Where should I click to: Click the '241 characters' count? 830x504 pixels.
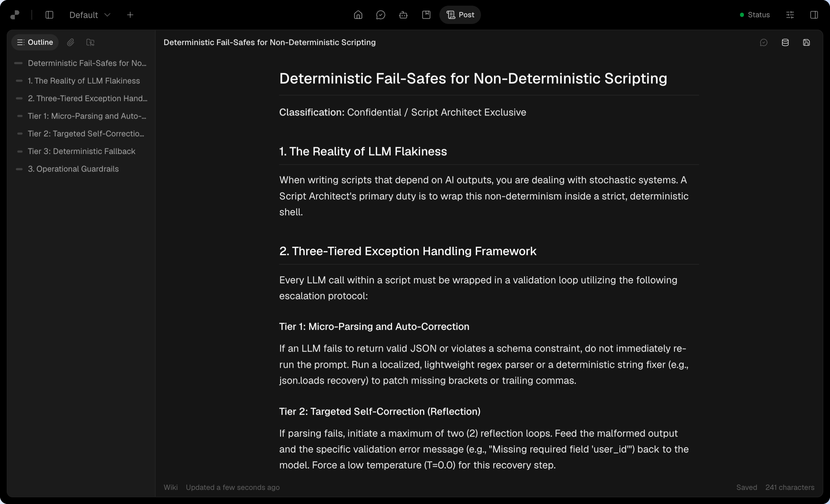pos(790,487)
